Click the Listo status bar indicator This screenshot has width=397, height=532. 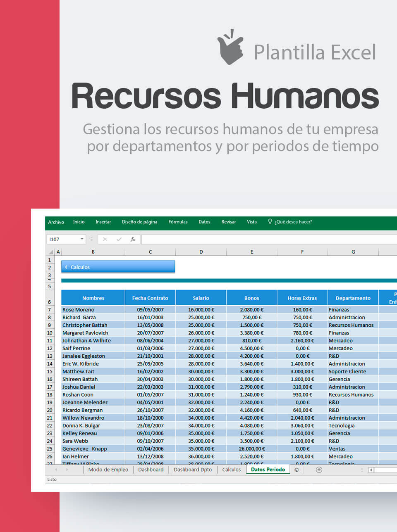pyautogui.click(x=52, y=480)
